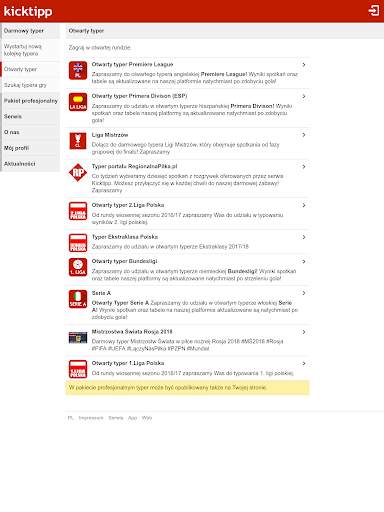Click the Serie A Italian flag icon
The height and width of the screenshot is (512, 384).
click(78, 299)
